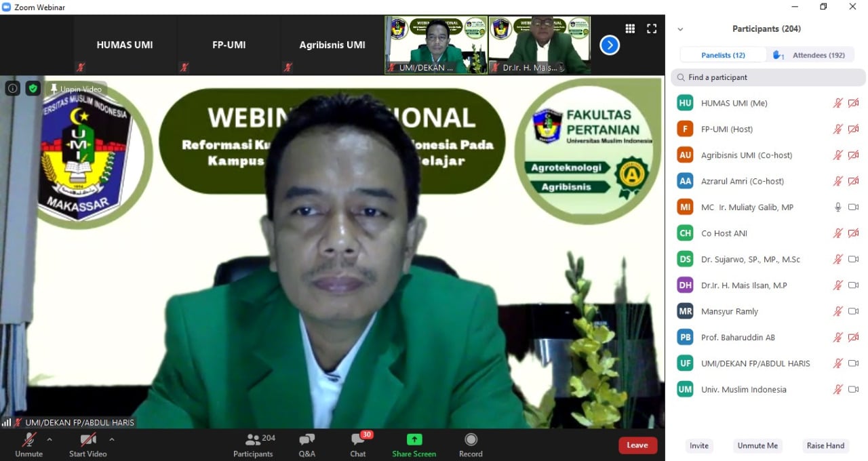The width and height of the screenshot is (868, 461).
Task: Expand video options arrow beside Start Video
Action: 112,439
